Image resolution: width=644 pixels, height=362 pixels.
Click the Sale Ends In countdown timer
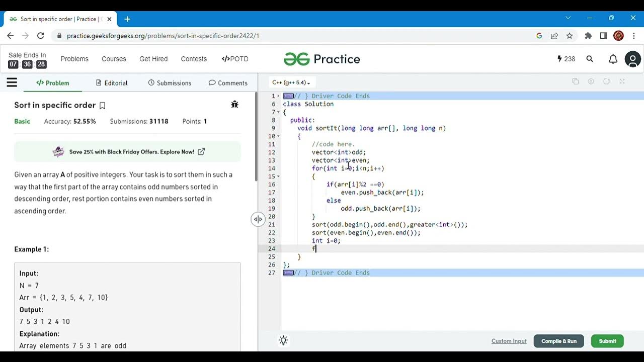coord(27,60)
